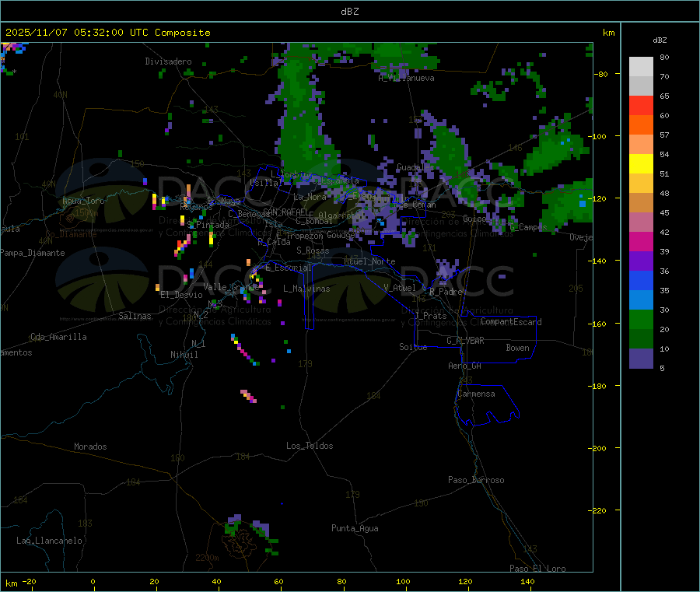Click the purple 10 dBZ legend swatch
This screenshot has width=700, height=592.
(x=641, y=359)
